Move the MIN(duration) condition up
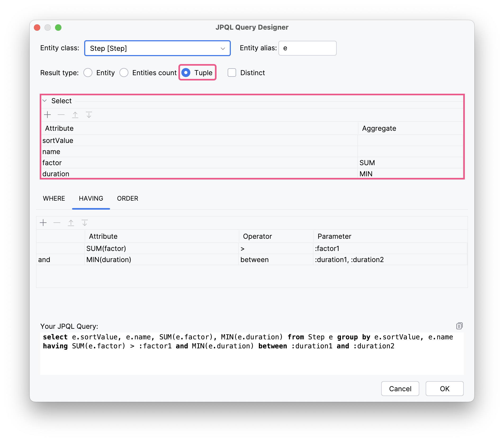 click(71, 223)
